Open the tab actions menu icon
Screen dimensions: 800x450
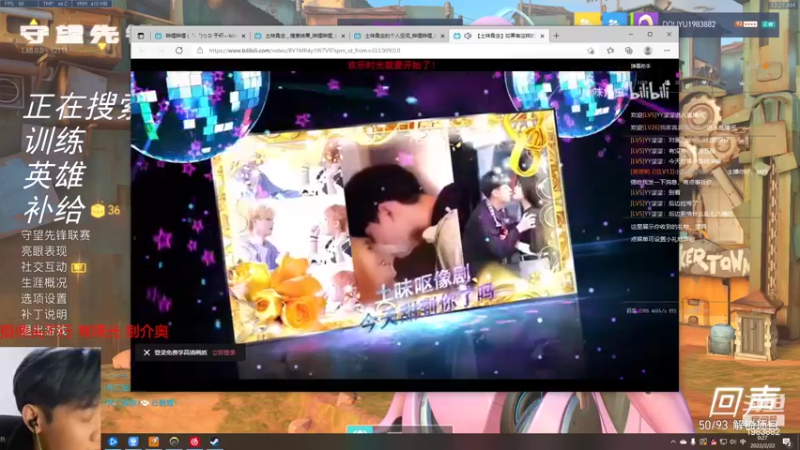pos(141,36)
